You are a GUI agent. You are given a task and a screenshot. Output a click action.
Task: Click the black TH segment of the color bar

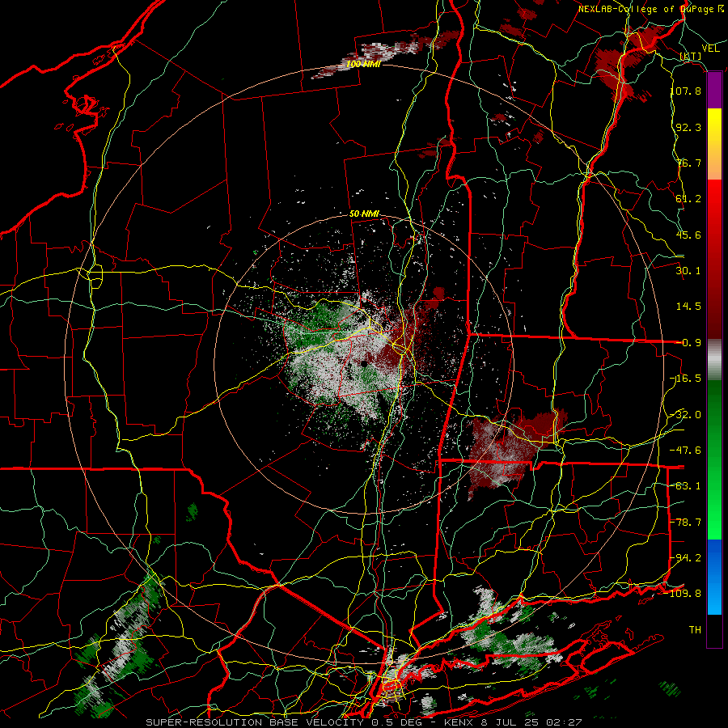pyautogui.click(x=714, y=630)
